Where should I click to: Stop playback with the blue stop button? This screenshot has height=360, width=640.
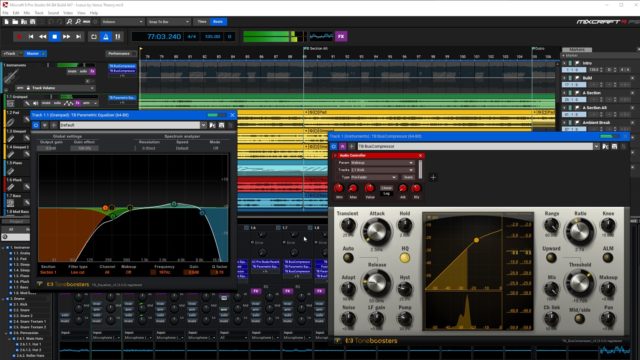(x=54, y=37)
